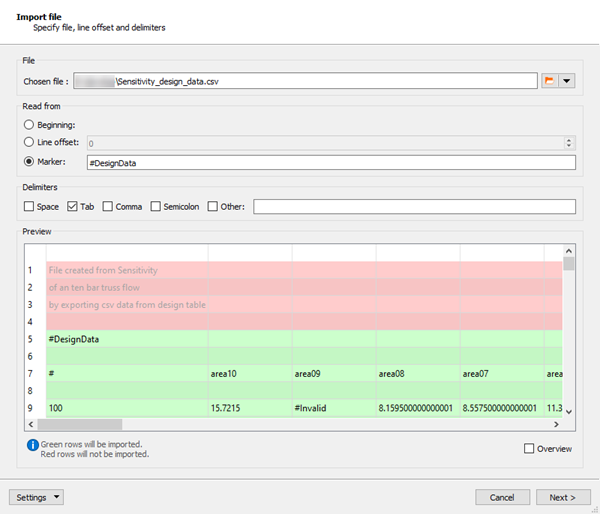Open the Settings dropdown button
This screenshot has width=600, height=514.
[36, 497]
